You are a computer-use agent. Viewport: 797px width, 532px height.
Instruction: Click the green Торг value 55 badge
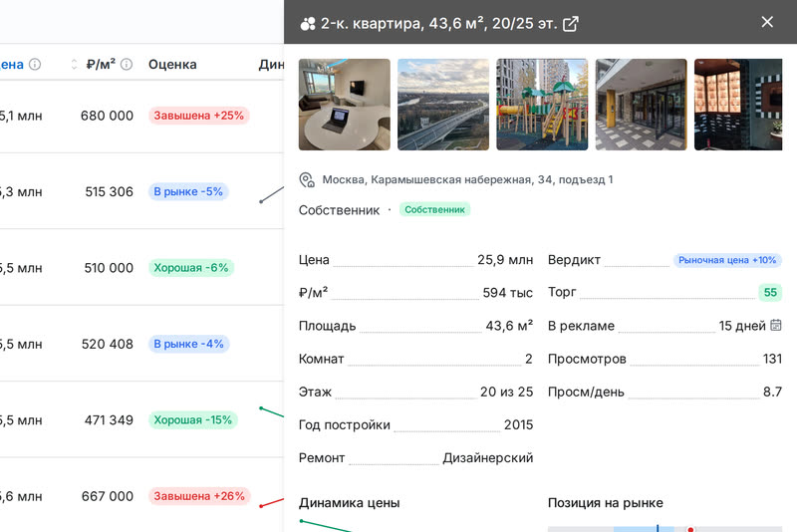(x=770, y=292)
